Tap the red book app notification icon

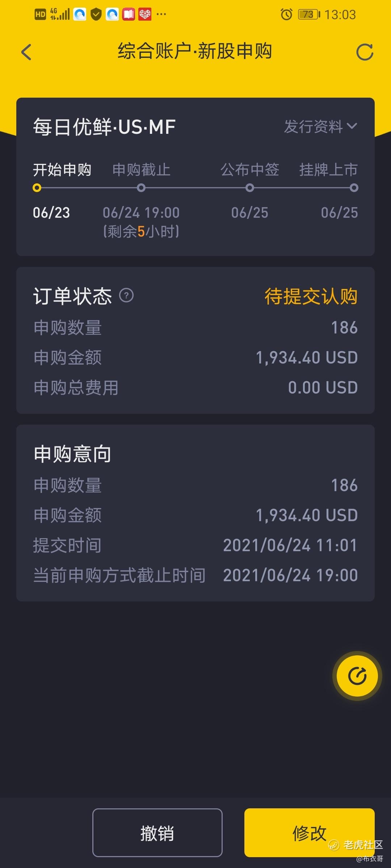[129, 14]
